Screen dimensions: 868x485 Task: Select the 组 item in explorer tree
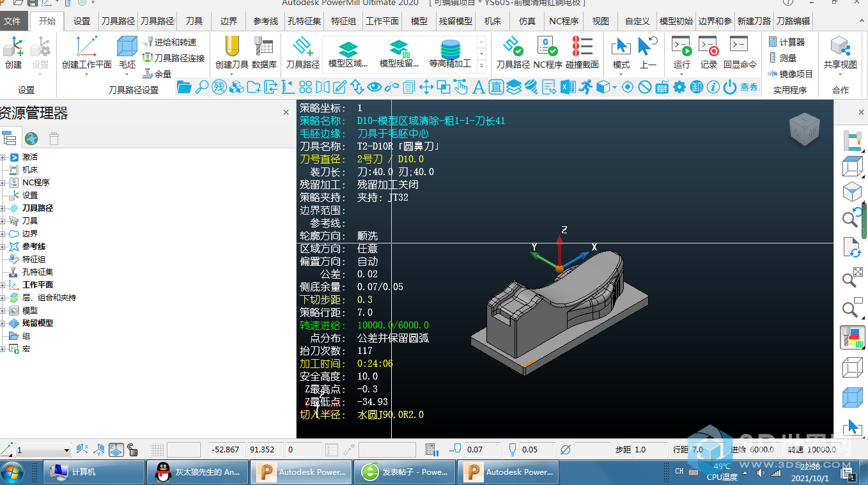coord(26,336)
